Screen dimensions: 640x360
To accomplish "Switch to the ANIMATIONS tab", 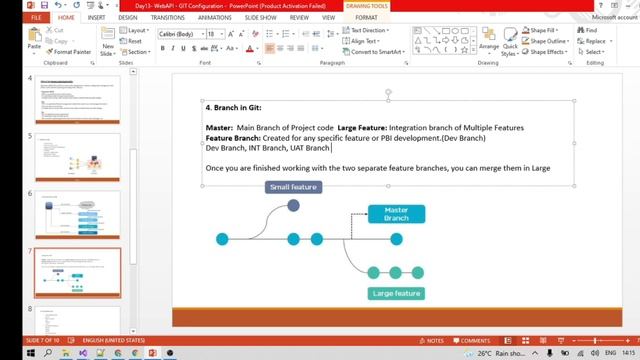I will (x=215, y=18).
